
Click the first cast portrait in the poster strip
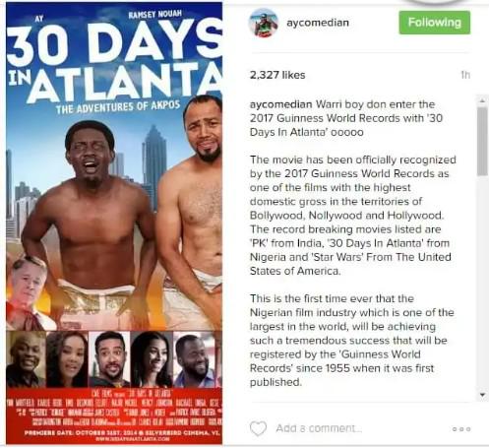tap(27, 359)
